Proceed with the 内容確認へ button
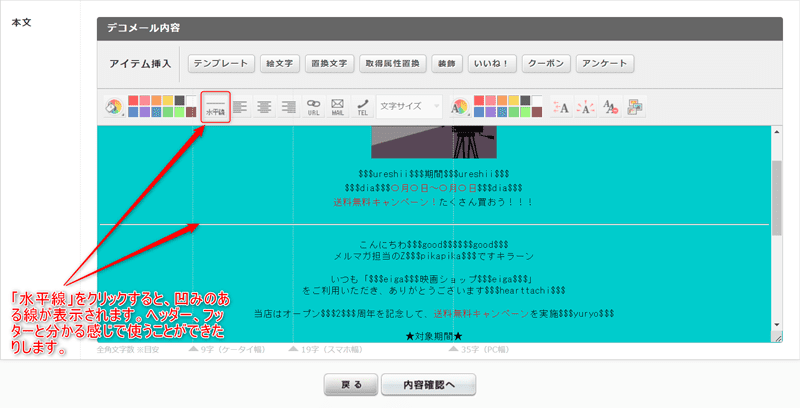This screenshot has height=408, width=800. tap(429, 385)
